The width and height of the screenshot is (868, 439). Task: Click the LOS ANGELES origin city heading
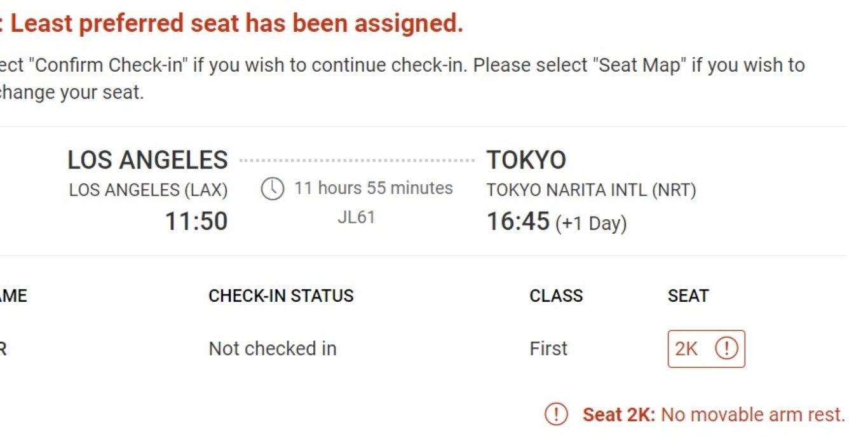pos(147,159)
